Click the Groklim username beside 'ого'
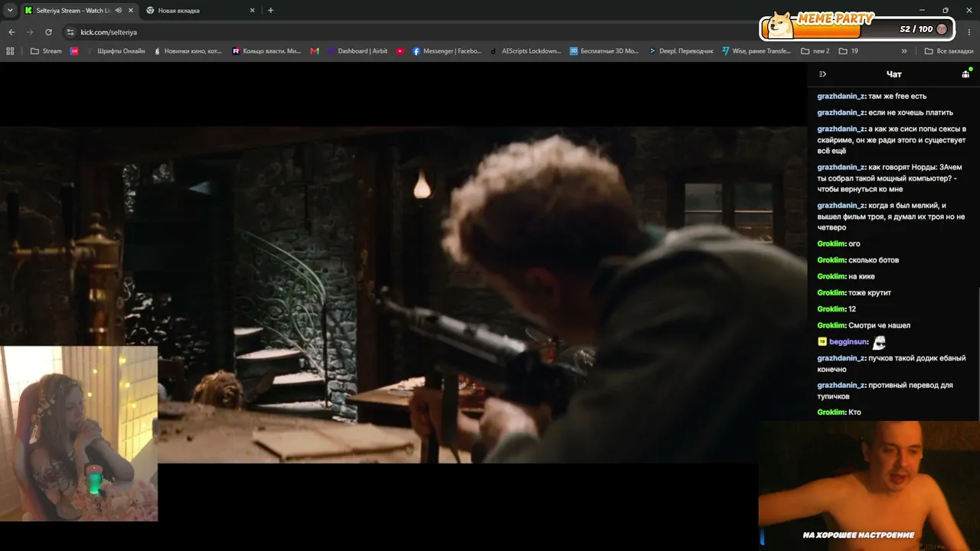980x551 pixels. [x=831, y=244]
